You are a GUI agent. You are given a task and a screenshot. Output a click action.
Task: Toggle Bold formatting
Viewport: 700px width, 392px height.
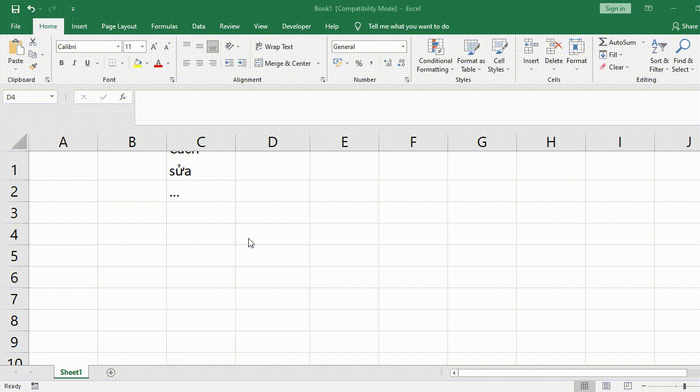pyautogui.click(x=62, y=63)
